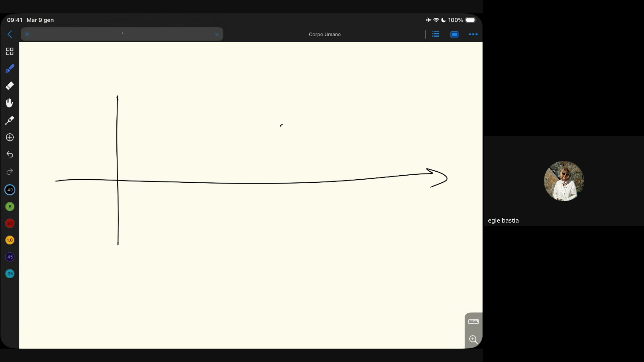This screenshot has height=362, width=644.
Task: Choose the red 60 pen preset
Action: coord(10,223)
